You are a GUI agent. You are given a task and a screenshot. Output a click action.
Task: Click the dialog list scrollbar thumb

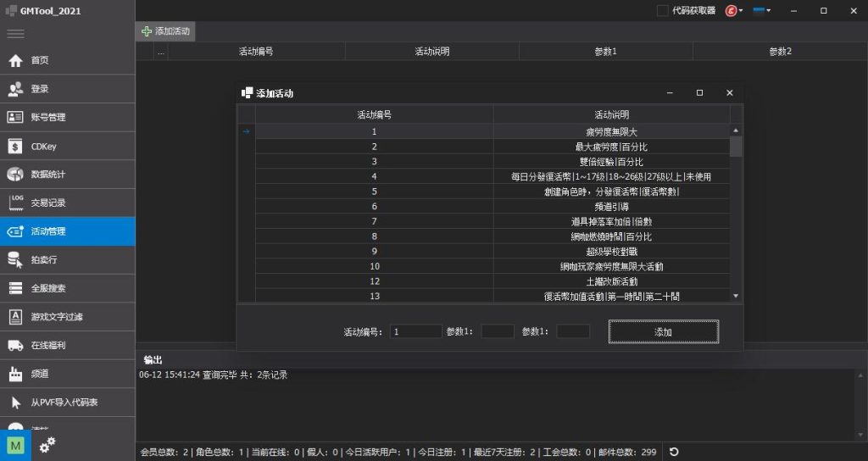(x=736, y=147)
